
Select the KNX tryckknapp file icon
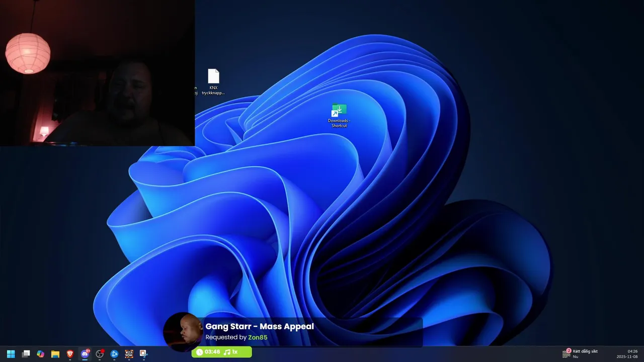click(213, 82)
